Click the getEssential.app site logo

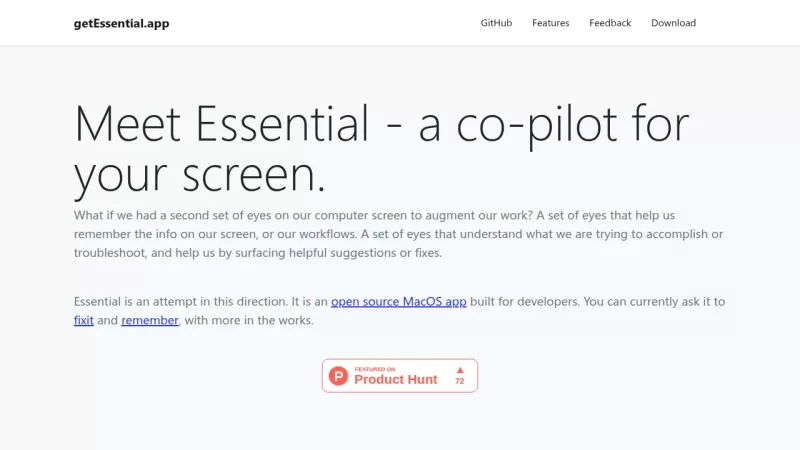(121, 23)
